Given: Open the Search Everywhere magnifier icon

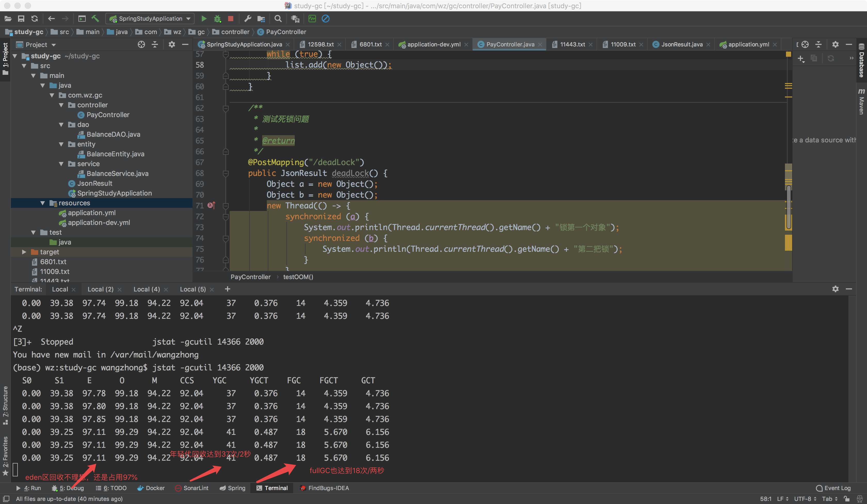Looking at the screenshot, I should pos(278,19).
